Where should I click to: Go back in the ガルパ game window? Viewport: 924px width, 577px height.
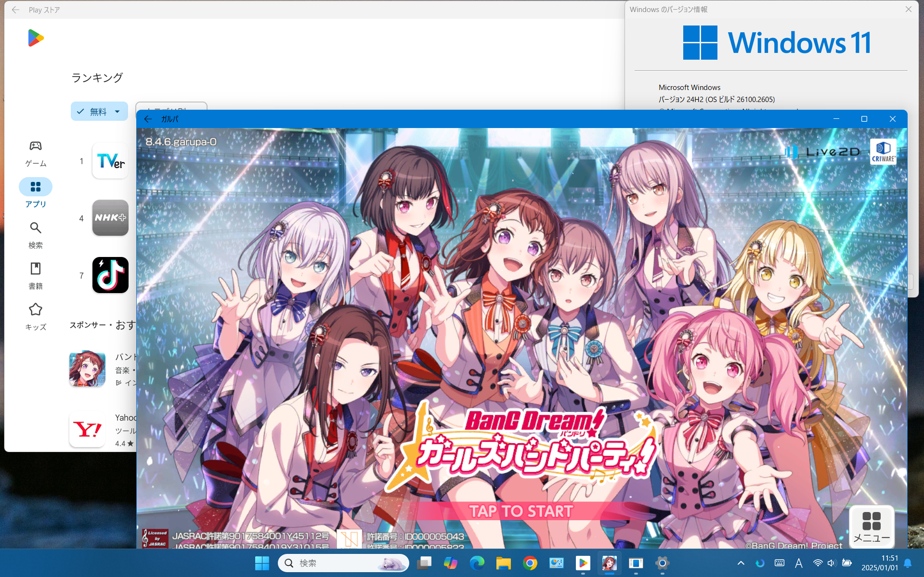pos(148,119)
